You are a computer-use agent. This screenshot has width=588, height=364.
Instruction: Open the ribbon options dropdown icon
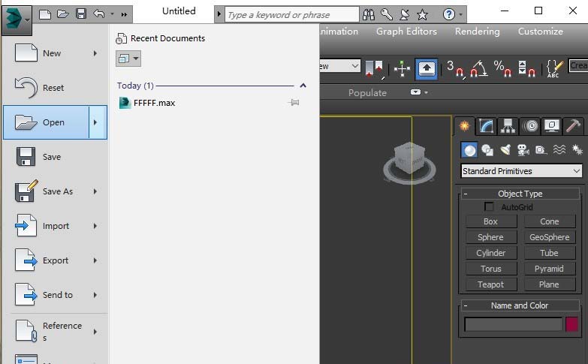pyautogui.click(x=419, y=92)
